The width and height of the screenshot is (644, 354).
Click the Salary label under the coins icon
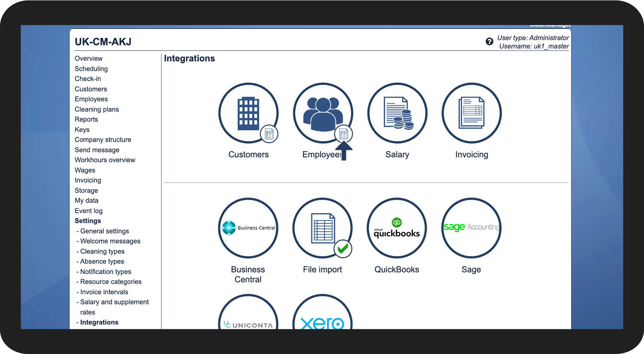[397, 155]
